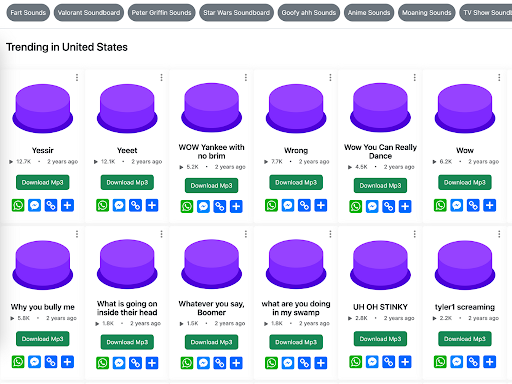Open the Moaning Sounds category
The width and height of the screenshot is (512, 384).
click(426, 13)
